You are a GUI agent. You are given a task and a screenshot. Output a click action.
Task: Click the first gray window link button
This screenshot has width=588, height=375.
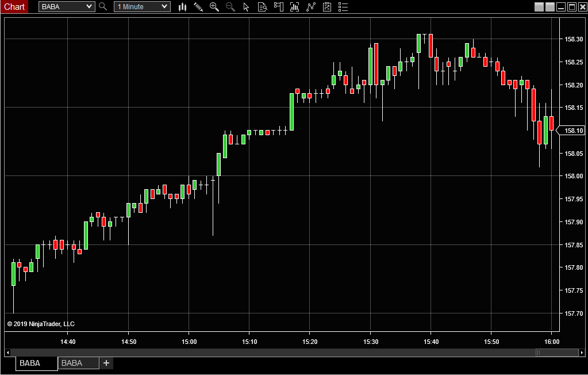click(539, 7)
